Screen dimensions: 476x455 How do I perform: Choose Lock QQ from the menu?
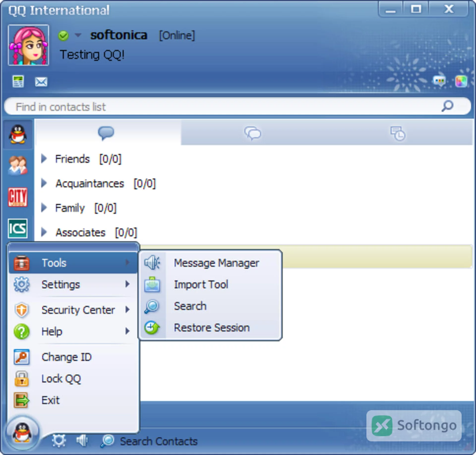[73, 378]
